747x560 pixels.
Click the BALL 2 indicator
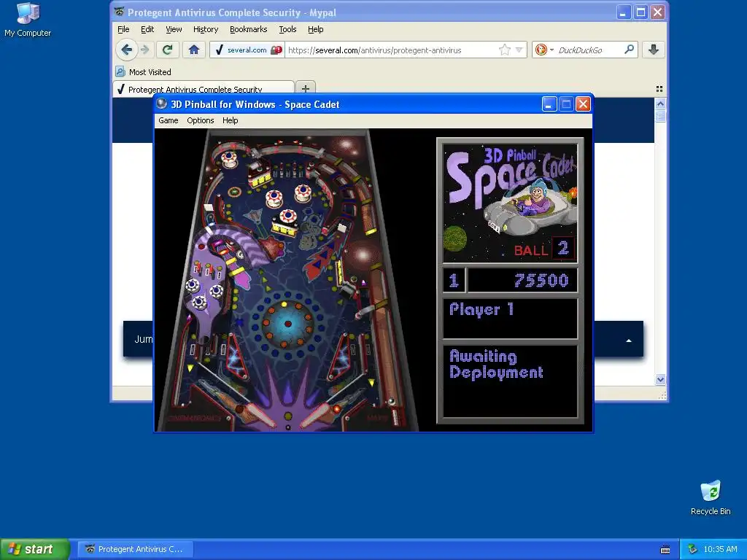tap(544, 249)
